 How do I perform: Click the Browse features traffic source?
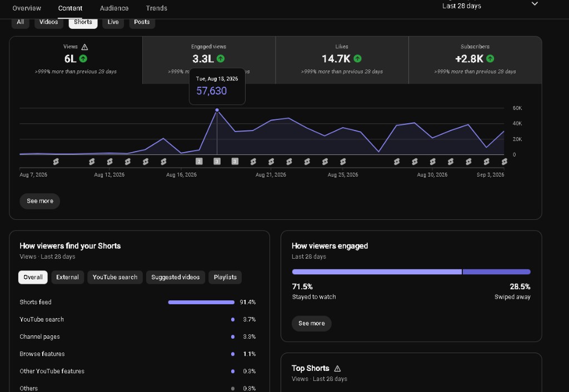tap(138, 354)
